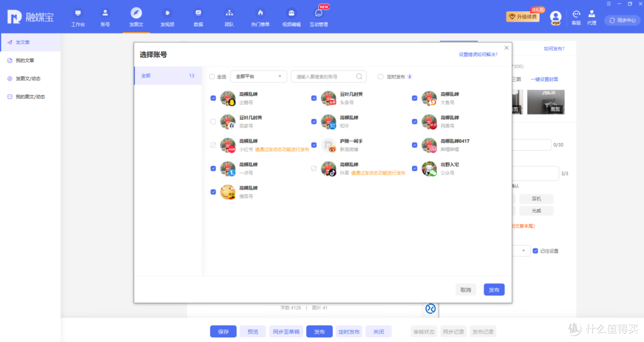The width and height of the screenshot is (644, 342).
Task: Open 发图文/动态 in the sidebar
Action: point(31,79)
